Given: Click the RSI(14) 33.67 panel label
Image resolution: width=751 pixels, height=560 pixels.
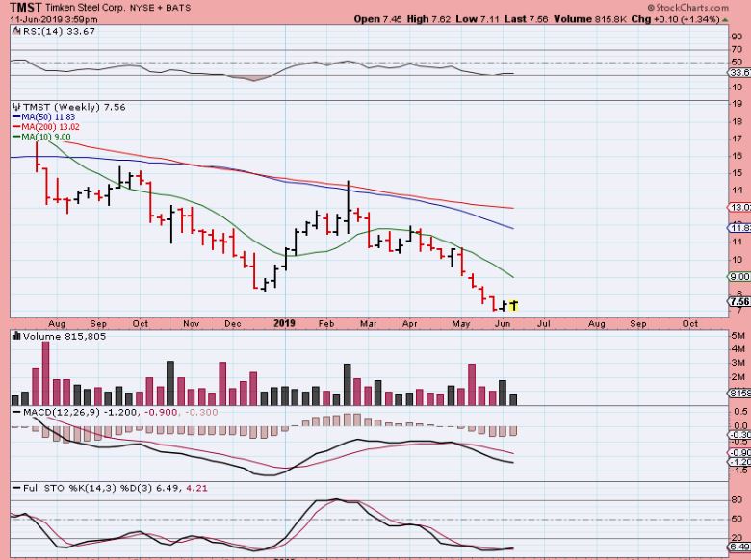Looking at the screenshot, I should [x=59, y=31].
